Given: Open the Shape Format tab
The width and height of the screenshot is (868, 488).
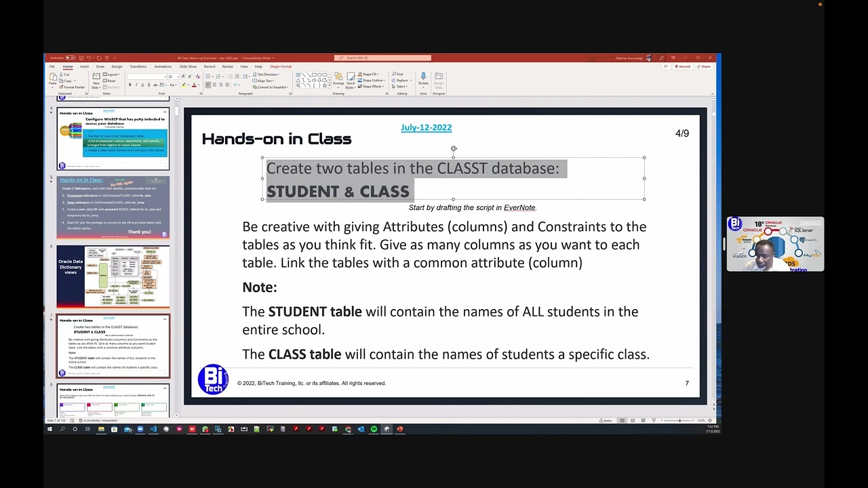Looking at the screenshot, I should click(x=281, y=66).
